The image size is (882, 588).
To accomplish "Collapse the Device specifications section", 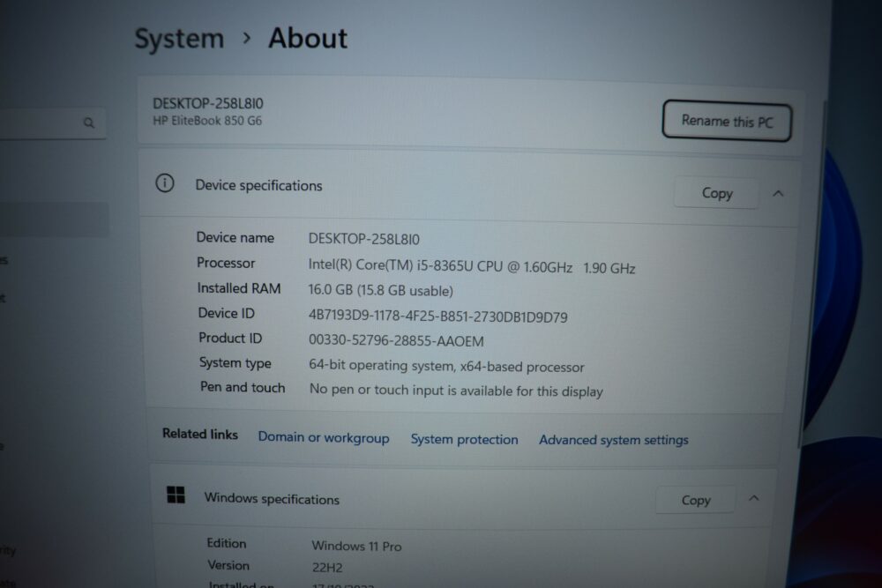I will click(778, 194).
